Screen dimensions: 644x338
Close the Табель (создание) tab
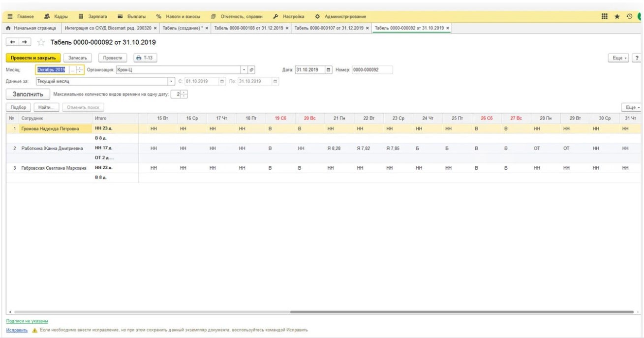coord(207,28)
